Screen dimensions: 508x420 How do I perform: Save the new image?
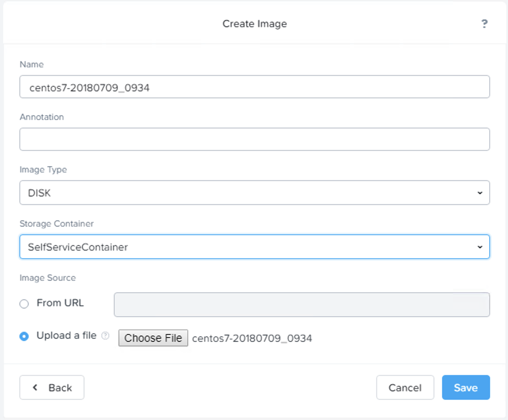pyautogui.click(x=465, y=388)
